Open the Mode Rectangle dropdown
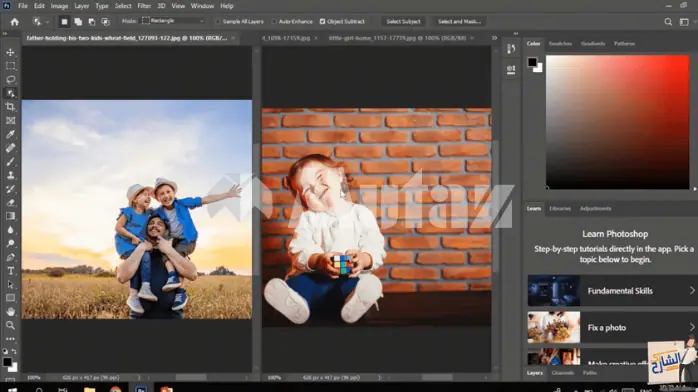 pyautogui.click(x=173, y=21)
